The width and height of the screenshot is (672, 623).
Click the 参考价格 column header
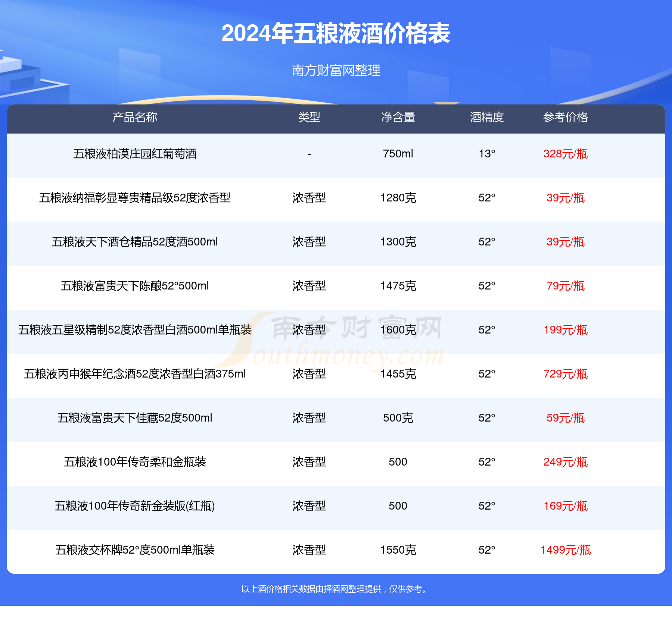point(566,117)
